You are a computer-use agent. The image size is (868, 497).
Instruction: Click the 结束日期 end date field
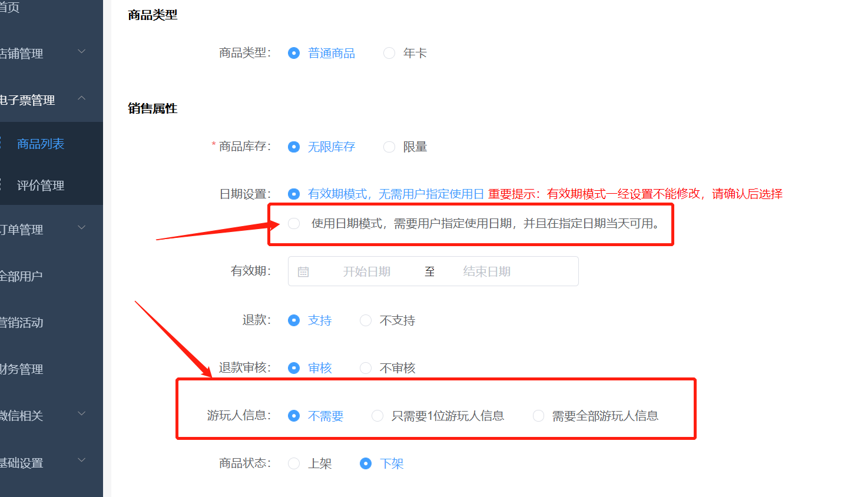(486, 271)
